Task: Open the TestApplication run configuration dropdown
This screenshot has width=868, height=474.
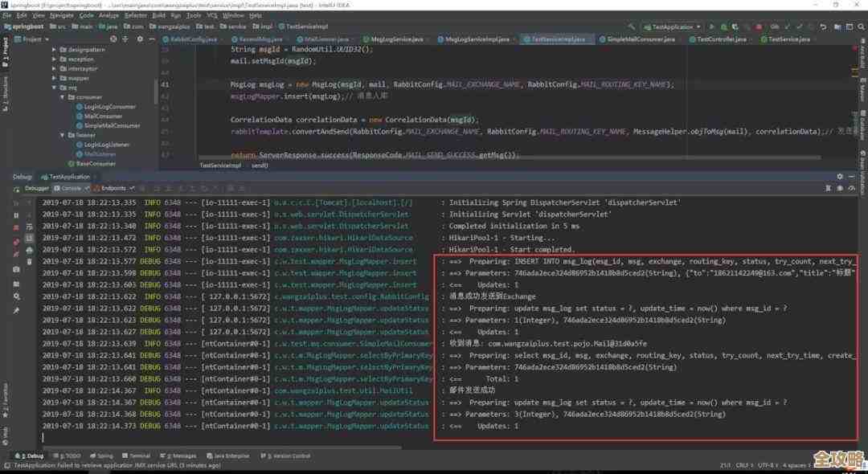Action: click(674, 27)
